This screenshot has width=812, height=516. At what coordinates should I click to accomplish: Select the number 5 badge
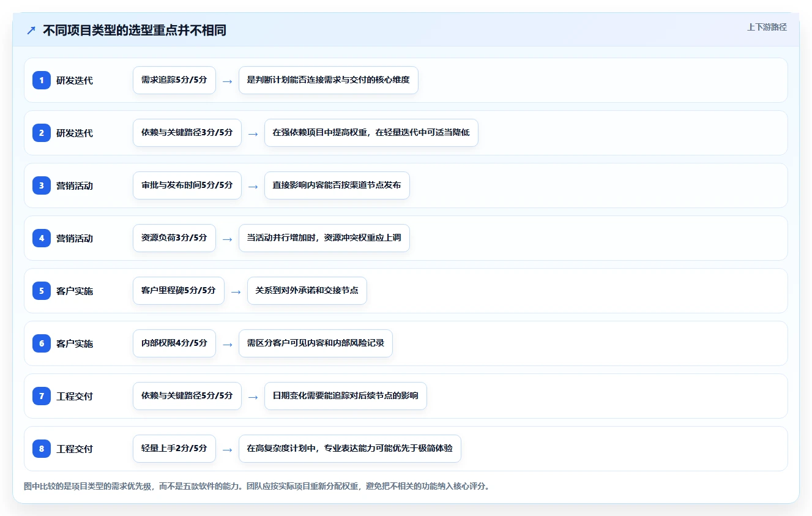pyautogui.click(x=42, y=291)
